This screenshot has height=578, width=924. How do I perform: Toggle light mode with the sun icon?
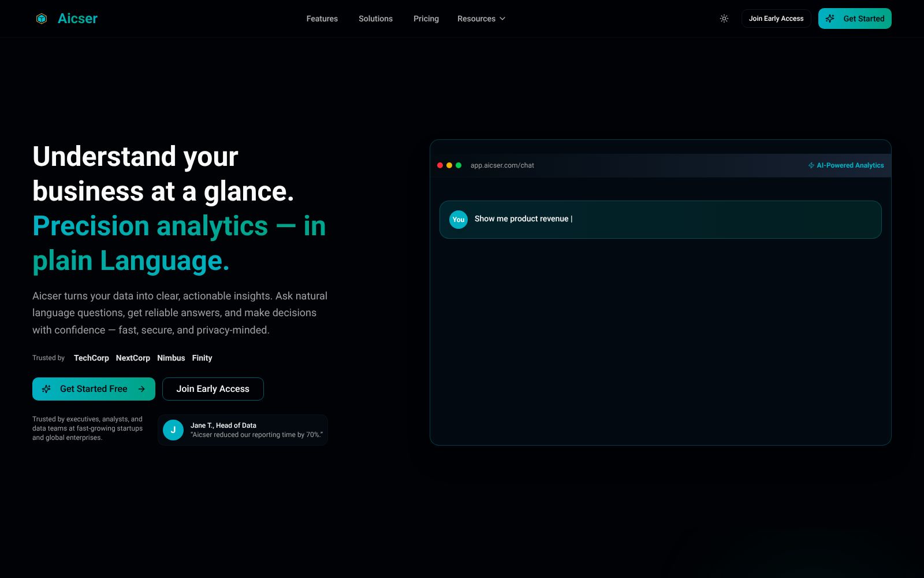click(x=724, y=18)
